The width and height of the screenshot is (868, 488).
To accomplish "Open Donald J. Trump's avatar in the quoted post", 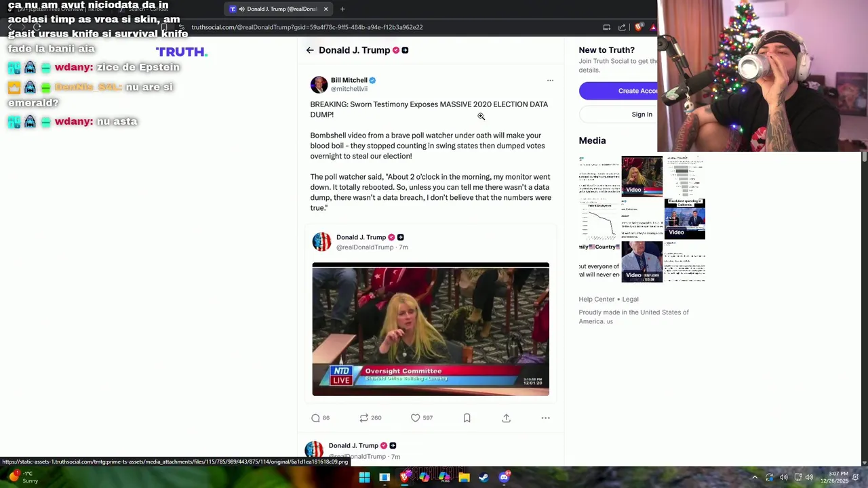I will coord(321,241).
